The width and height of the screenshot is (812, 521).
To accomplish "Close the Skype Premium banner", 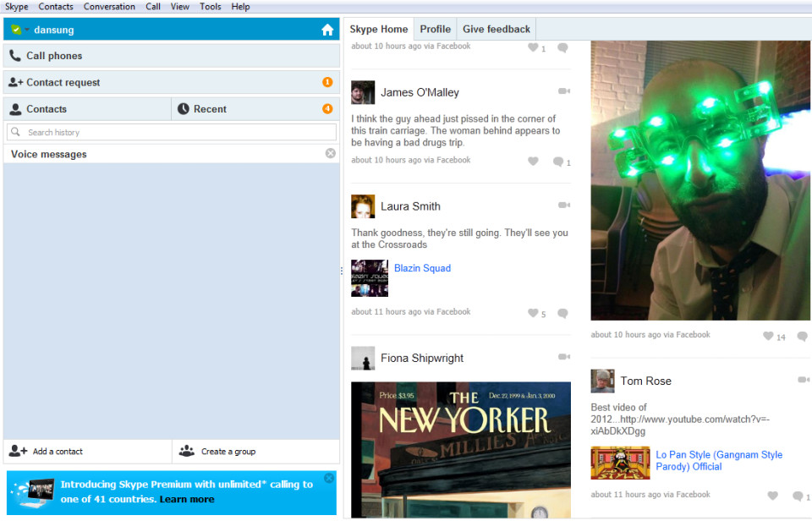I will tap(329, 478).
